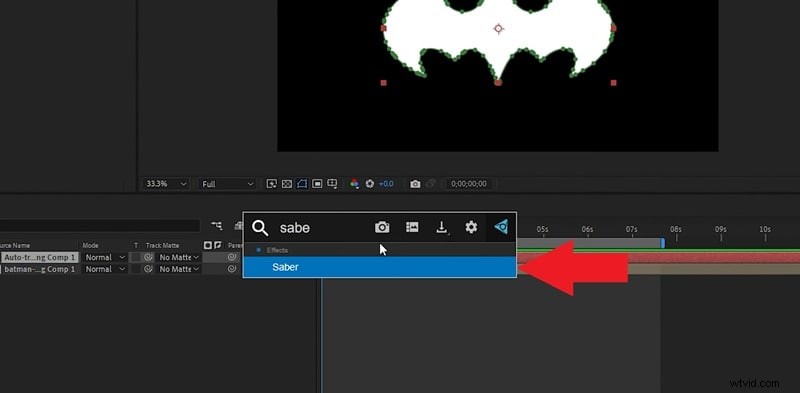The width and height of the screenshot is (800, 393).
Task: Click the bottom-right red bounding box handle
Action: point(613,83)
